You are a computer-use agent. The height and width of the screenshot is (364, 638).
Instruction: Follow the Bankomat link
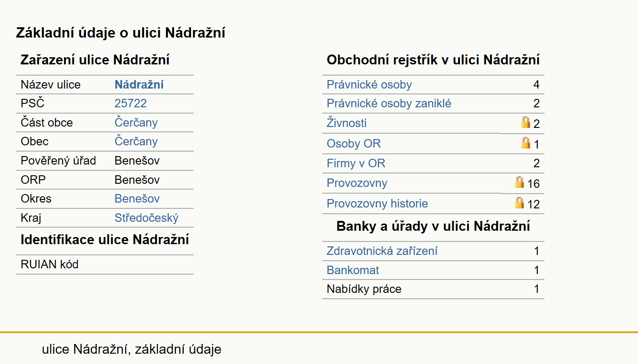tap(353, 270)
